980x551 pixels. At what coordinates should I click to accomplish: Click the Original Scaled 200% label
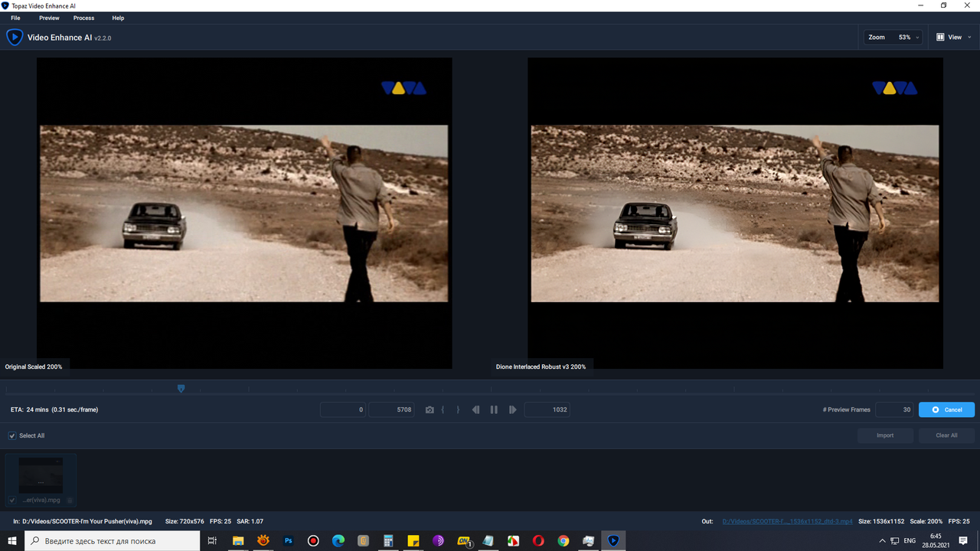pos(34,367)
